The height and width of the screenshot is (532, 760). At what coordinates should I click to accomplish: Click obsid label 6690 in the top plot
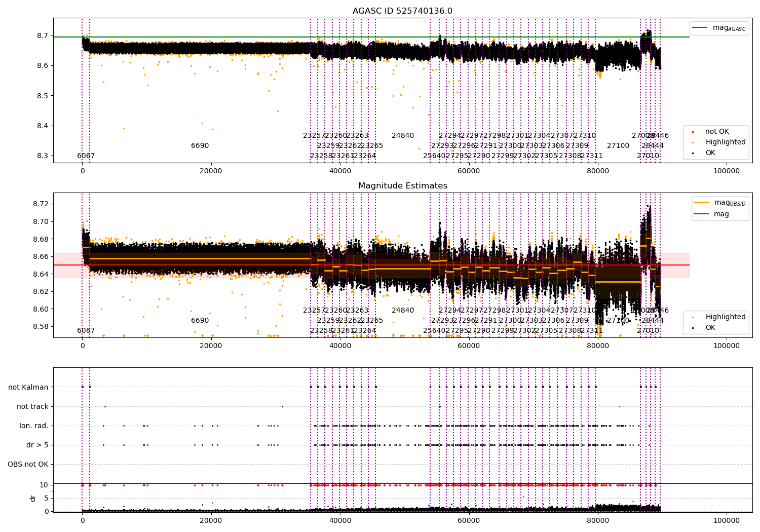(200, 145)
